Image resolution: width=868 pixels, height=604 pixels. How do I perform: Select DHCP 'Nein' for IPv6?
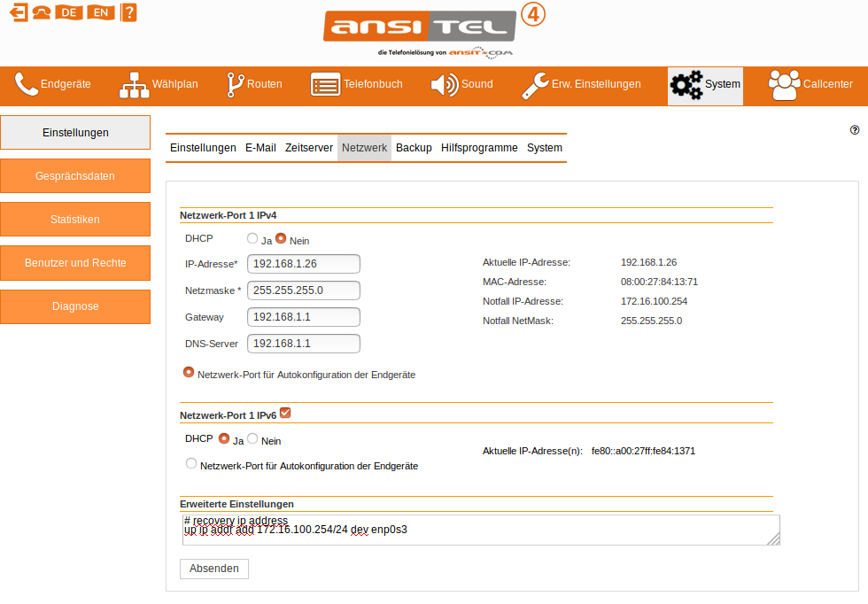point(252,439)
